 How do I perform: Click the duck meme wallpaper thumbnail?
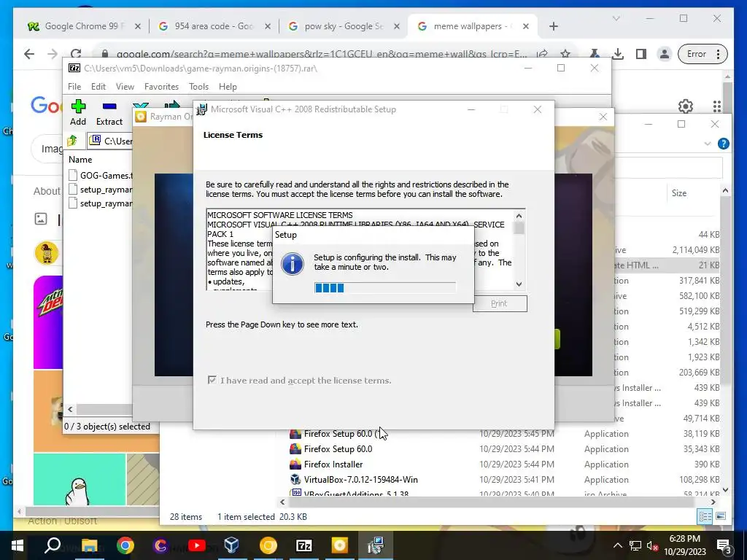[x=79, y=479]
